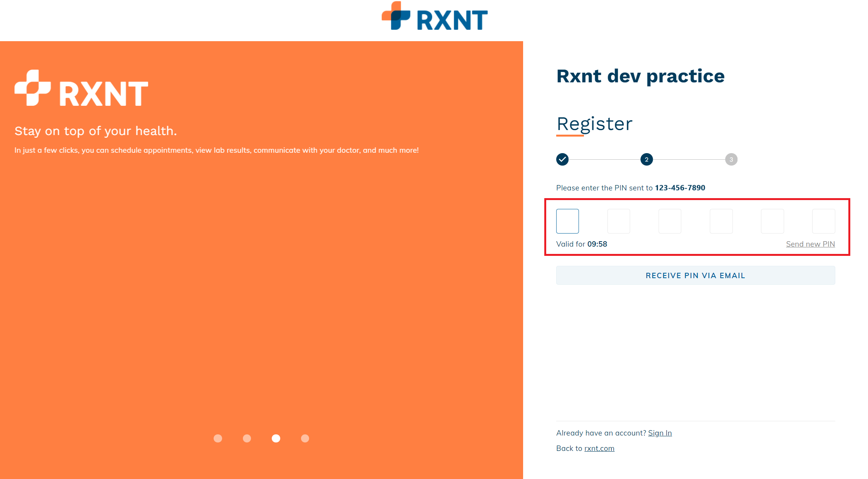Focus the fourth PIN digit box
The height and width of the screenshot is (479, 868).
tap(721, 221)
